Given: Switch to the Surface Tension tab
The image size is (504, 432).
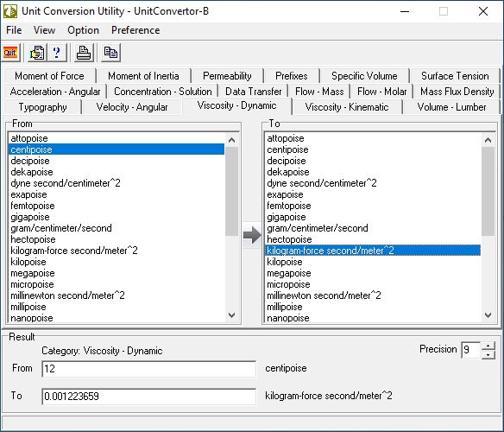Looking at the screenshot, I should point(455,76).
